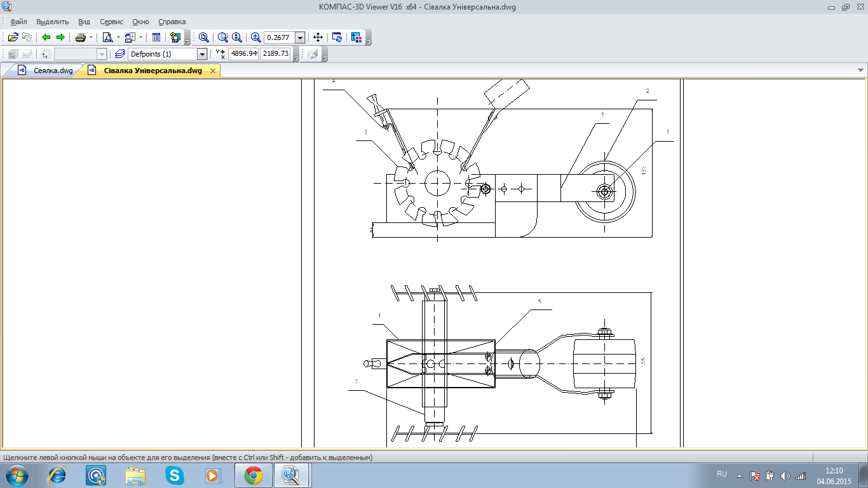
Task: Open the Сервис menu
Action: point(111,22)
